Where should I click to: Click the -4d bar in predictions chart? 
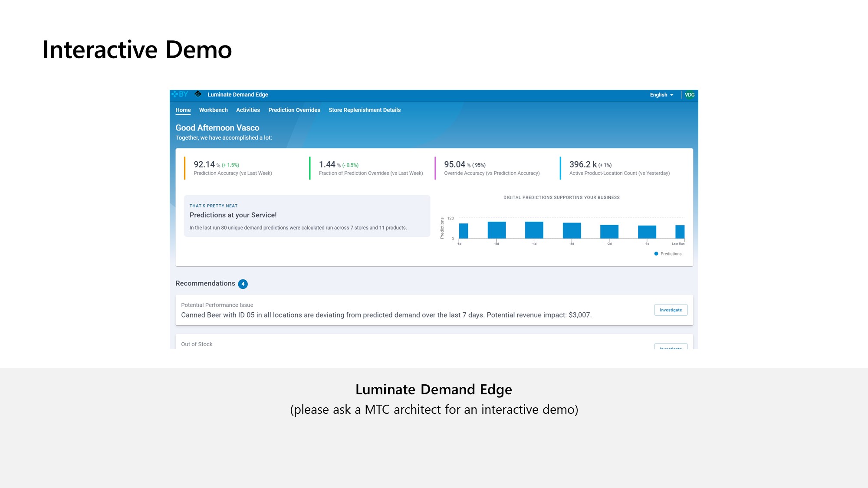point(534,230)
